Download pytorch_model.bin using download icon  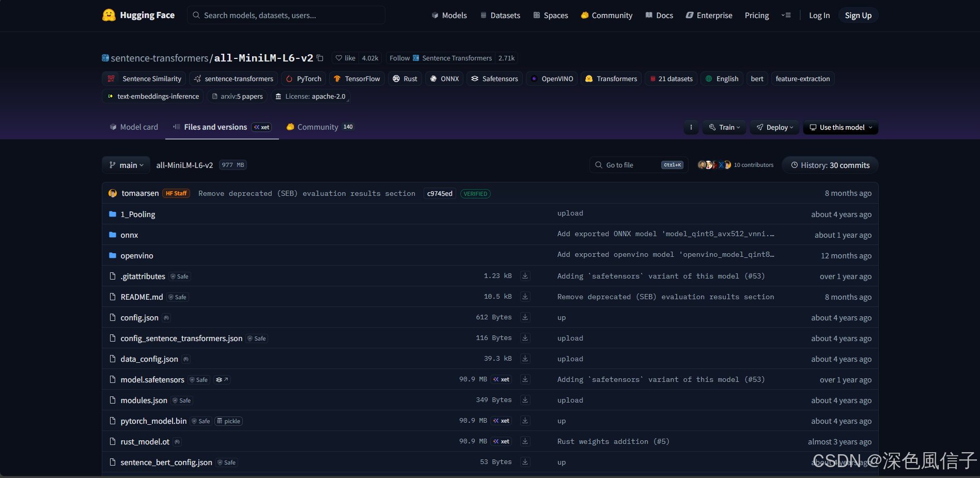[x=525, y=421]
